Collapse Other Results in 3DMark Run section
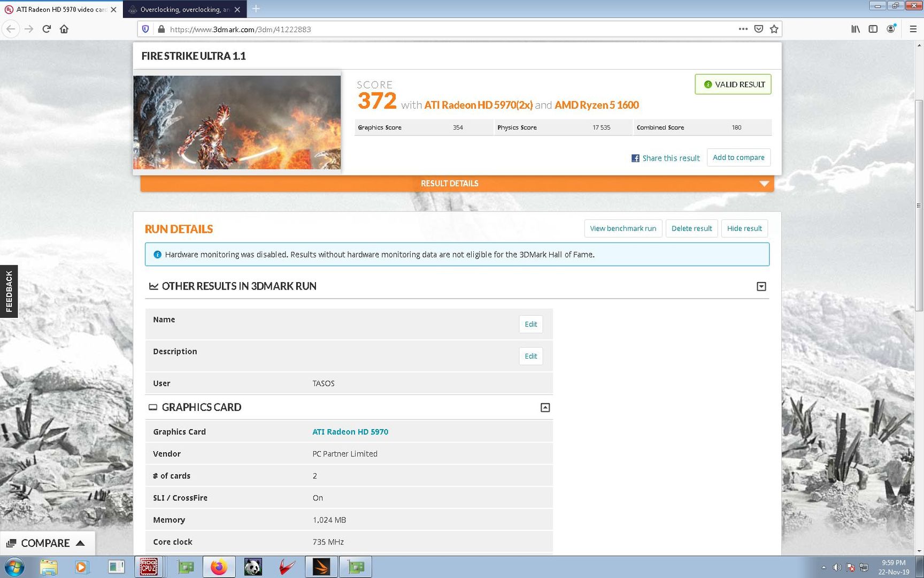This screenshot has height=578, width=924. 761,286
